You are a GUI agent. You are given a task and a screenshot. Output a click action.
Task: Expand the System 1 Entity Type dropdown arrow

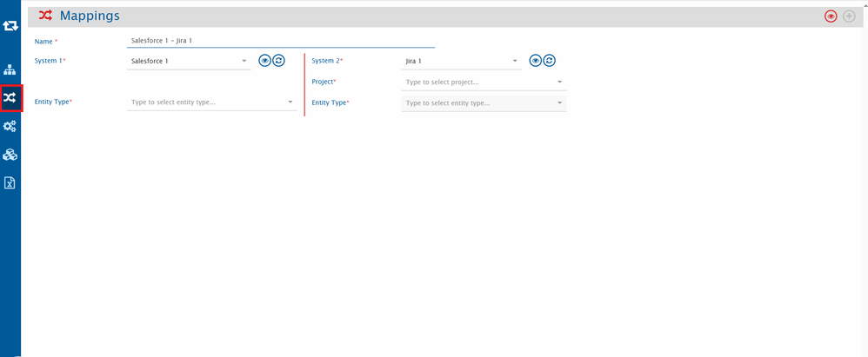point(290,102)
